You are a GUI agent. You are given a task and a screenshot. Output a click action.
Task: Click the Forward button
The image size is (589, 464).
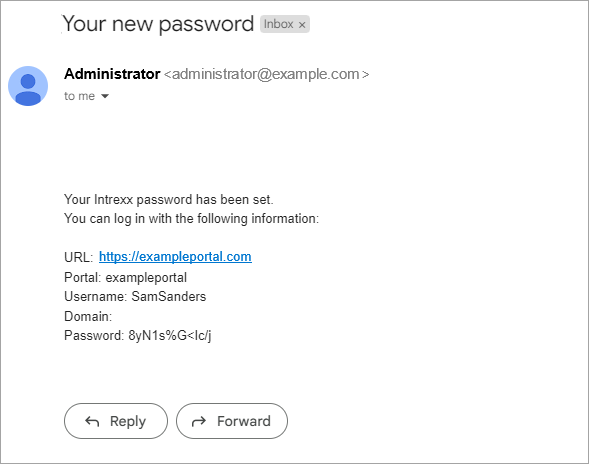(x=232, y=421)
